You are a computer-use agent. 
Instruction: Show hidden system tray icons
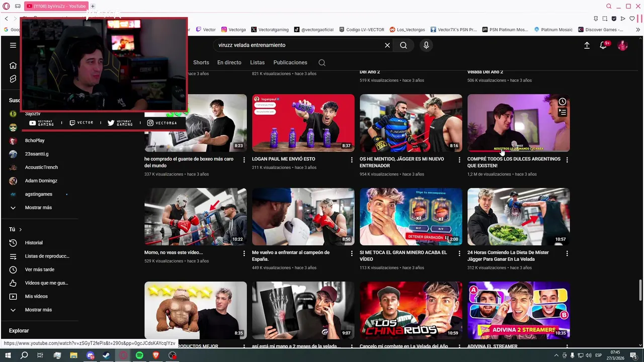click(556, 355)
